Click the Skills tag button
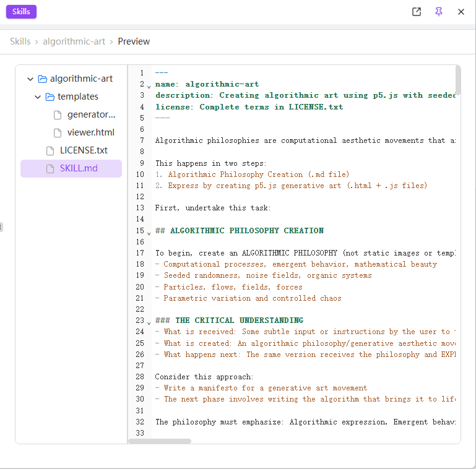 [x=22, y=12]
